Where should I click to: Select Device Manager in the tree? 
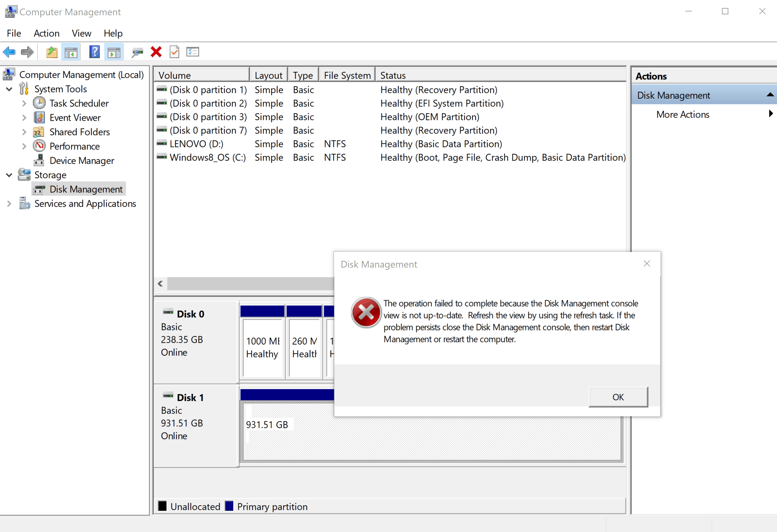point(81,161)
